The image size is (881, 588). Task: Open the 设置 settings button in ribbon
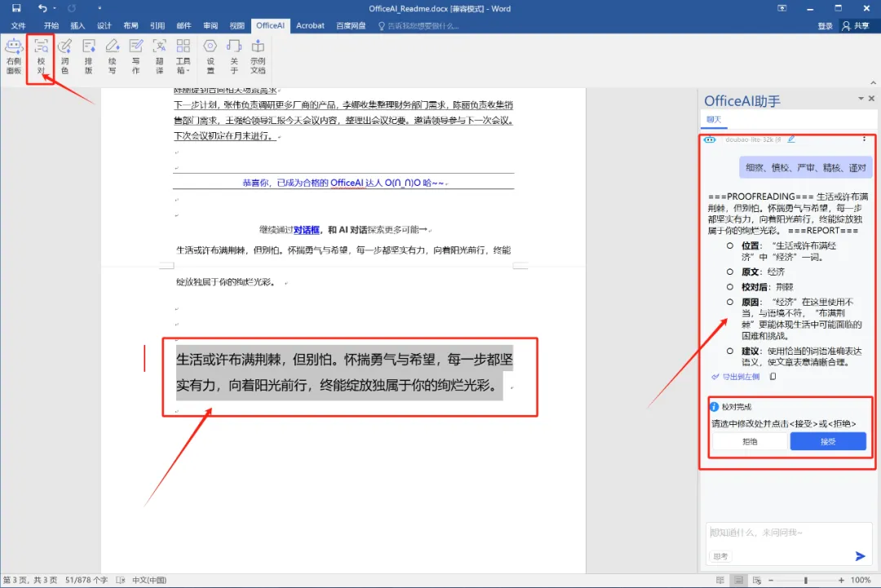coord(210,57)
